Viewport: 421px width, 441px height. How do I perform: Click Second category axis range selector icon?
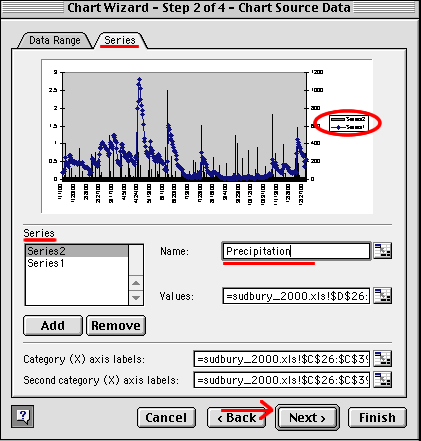pyautogui.click(x=382, y=380)
